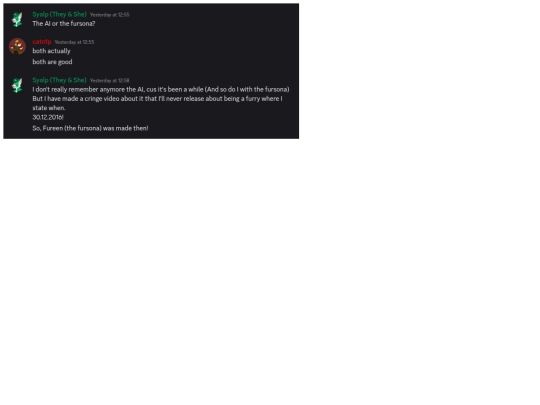Viewport: 540px width, 405px height.
Task: Click the timestamp on Syalp's first message
Action: (x=110, y=15)
